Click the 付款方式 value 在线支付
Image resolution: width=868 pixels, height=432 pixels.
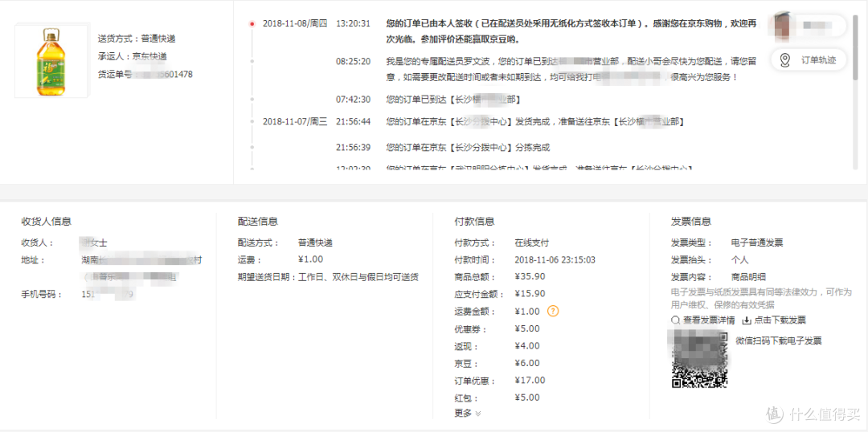[532, 242]
